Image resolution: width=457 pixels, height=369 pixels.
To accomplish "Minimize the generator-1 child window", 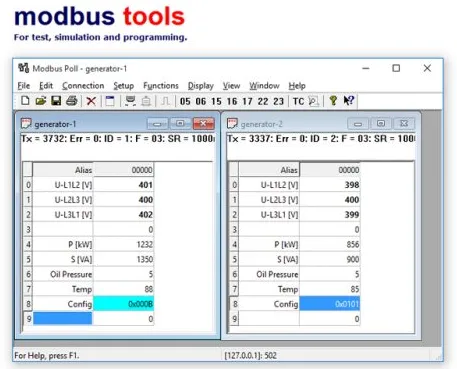I will point(158,124).
